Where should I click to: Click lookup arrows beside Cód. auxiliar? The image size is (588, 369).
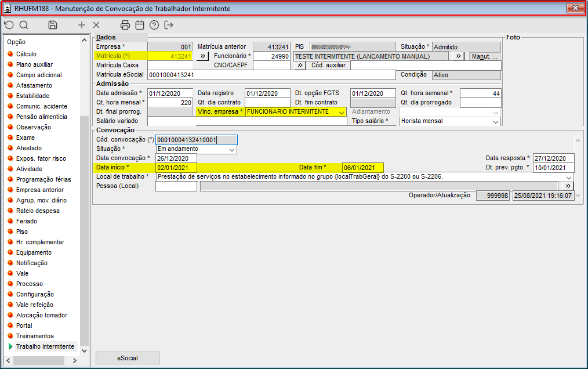(x=300, y=66)
